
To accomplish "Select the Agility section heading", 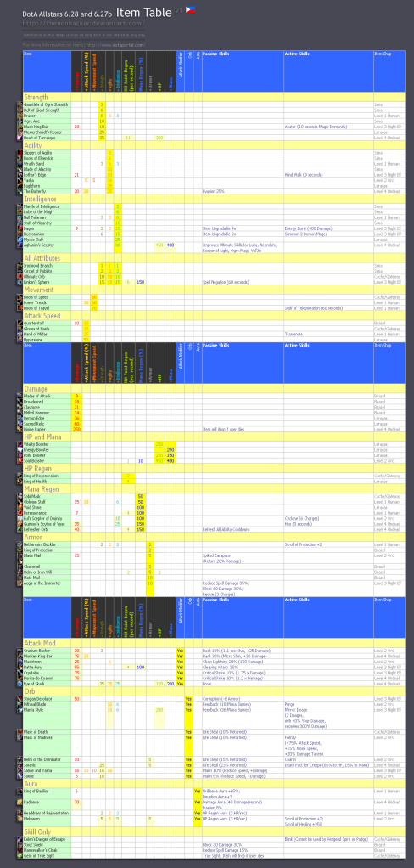I will 34,145.
